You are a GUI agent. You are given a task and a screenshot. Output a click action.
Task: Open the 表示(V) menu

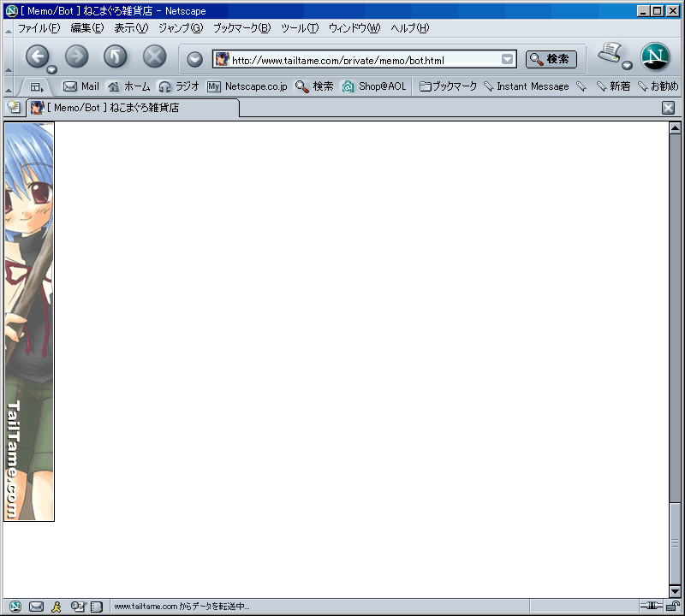(131, 28)
